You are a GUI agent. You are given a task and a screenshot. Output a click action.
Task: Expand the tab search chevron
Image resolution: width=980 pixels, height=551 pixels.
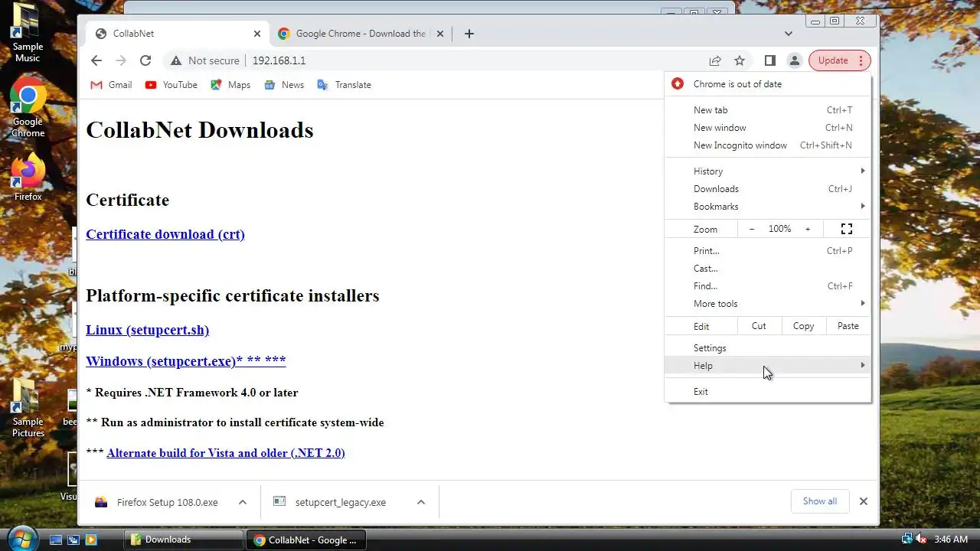point(789,34)
